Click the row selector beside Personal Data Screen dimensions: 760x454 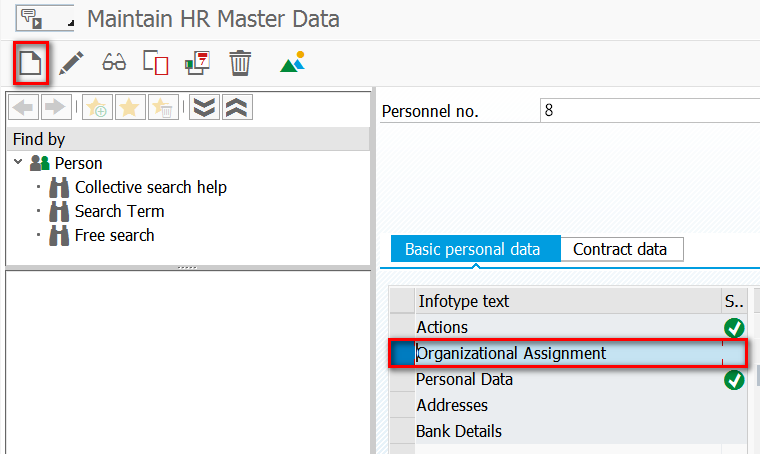[402, 379]
